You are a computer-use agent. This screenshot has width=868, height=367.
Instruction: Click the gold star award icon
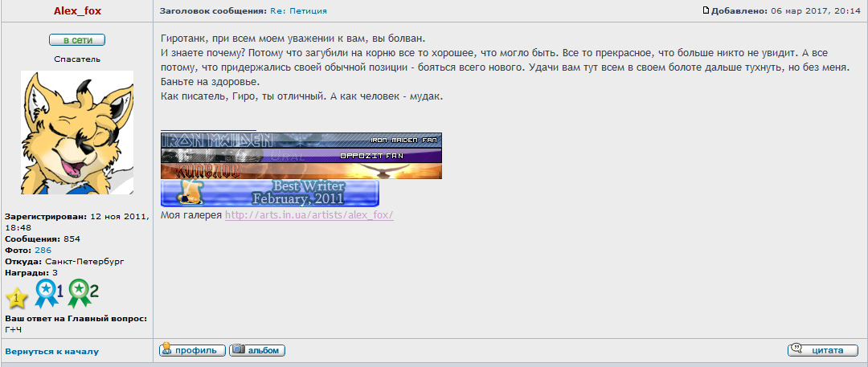coord(17,298)
